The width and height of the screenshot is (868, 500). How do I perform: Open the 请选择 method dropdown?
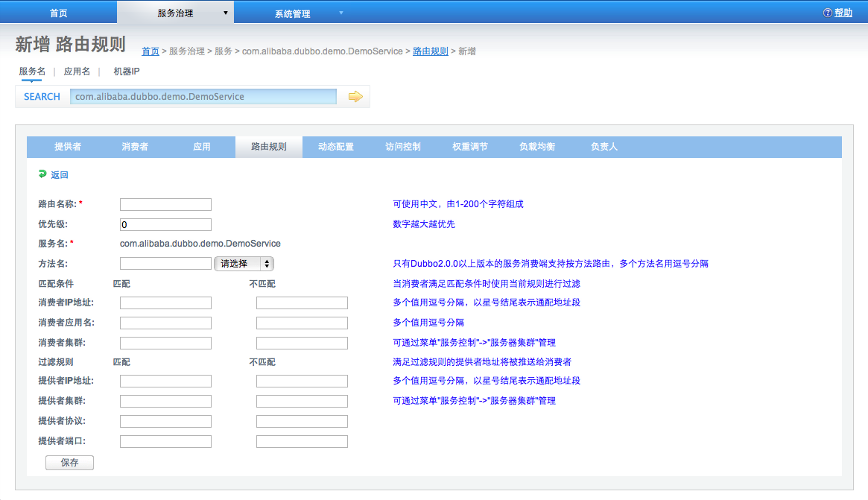coord(244,264)
